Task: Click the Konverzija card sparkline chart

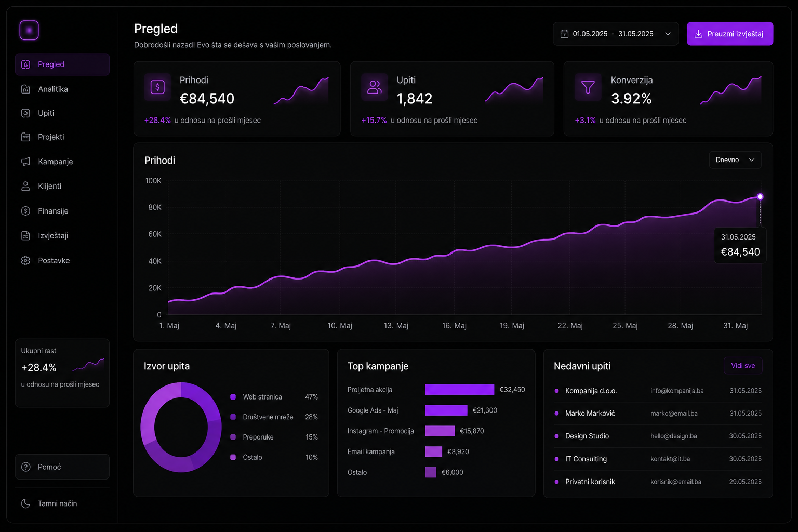Action: click(731, 91)
